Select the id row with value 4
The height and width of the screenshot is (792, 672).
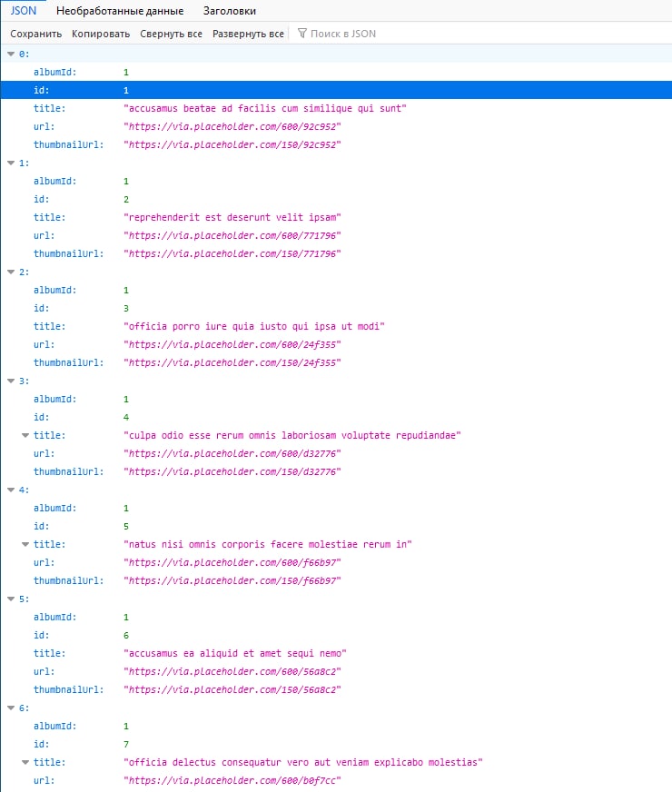coord(336,417)
